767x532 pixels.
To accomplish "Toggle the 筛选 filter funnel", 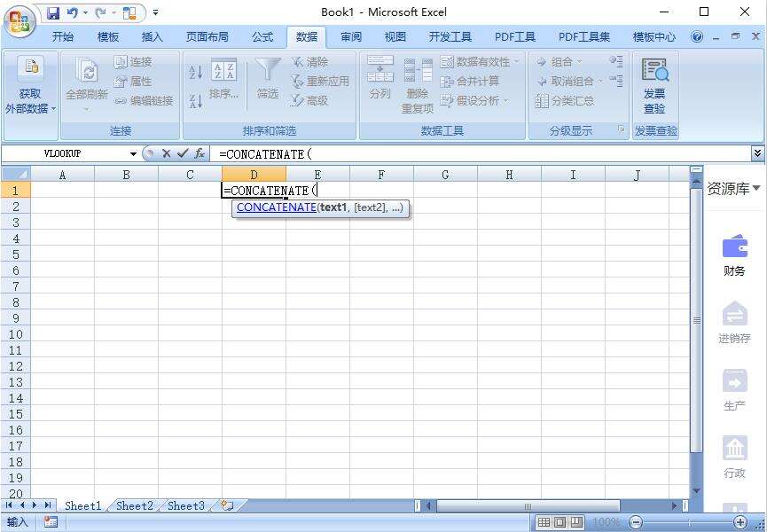I will tap(268, 78).
